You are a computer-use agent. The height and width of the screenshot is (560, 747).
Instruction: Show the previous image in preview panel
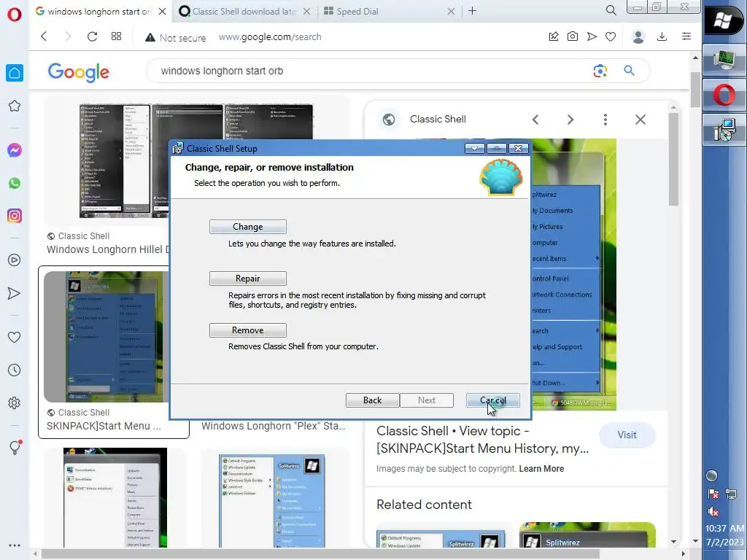pos(535,120)
